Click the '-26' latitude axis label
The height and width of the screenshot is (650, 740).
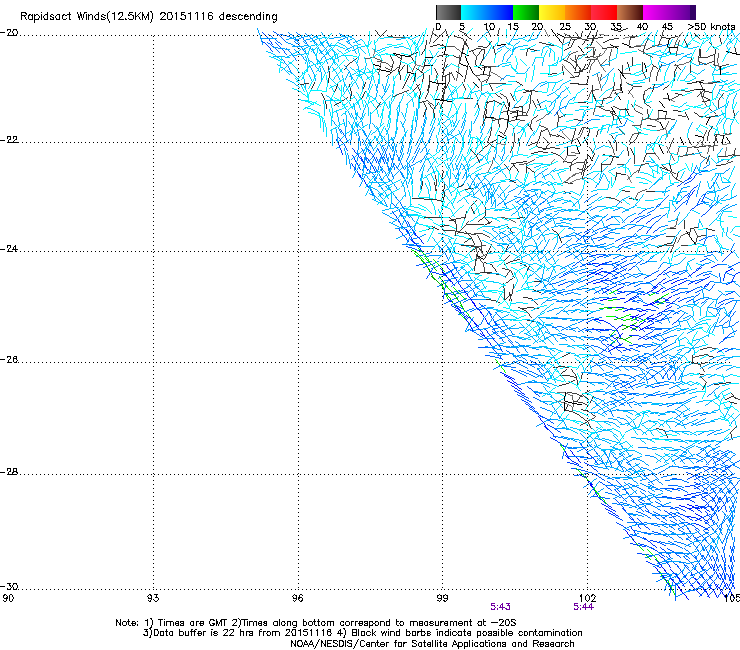[9, 360]
